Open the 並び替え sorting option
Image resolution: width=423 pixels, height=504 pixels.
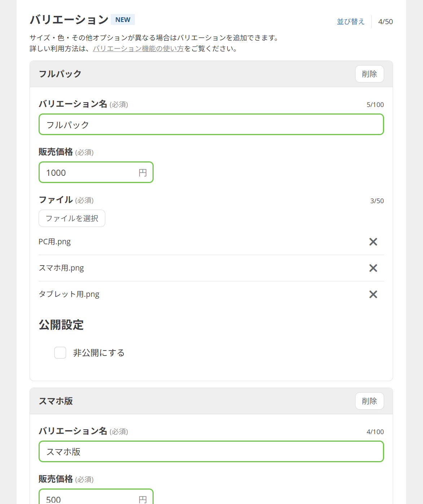[350, 21]
